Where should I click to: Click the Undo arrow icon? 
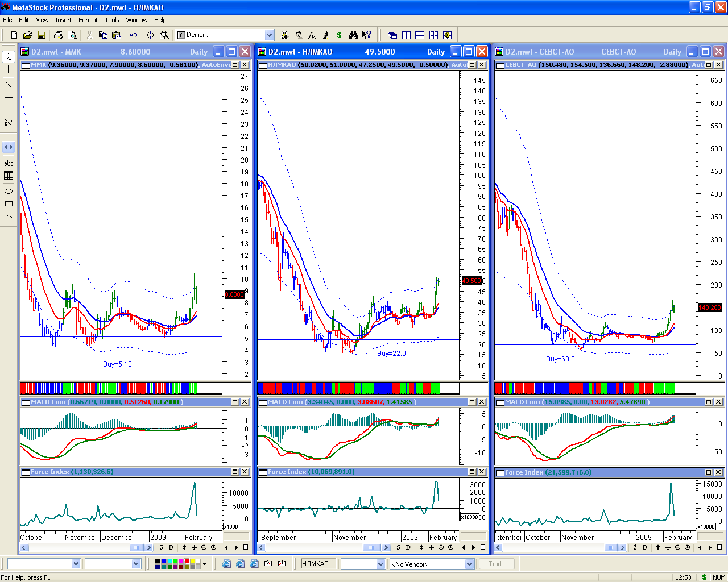click(134, 35)
